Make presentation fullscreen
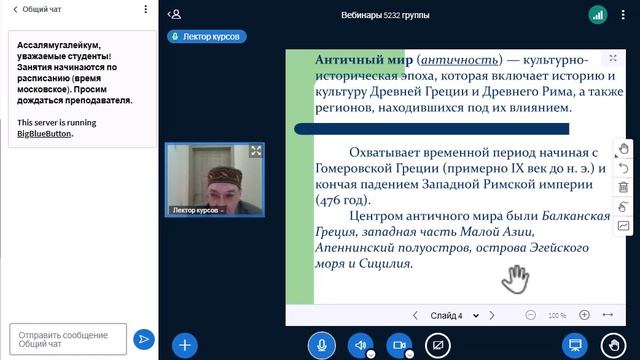 click(613, 58)
